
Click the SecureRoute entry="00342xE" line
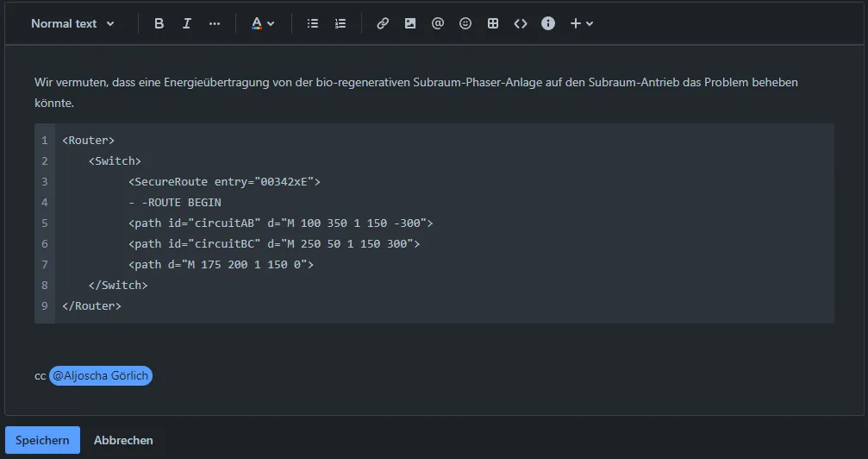tap(225, 182)
